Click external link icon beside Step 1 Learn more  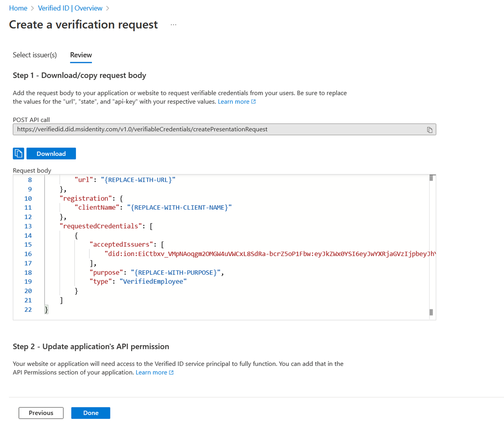(x=254, y=102)
